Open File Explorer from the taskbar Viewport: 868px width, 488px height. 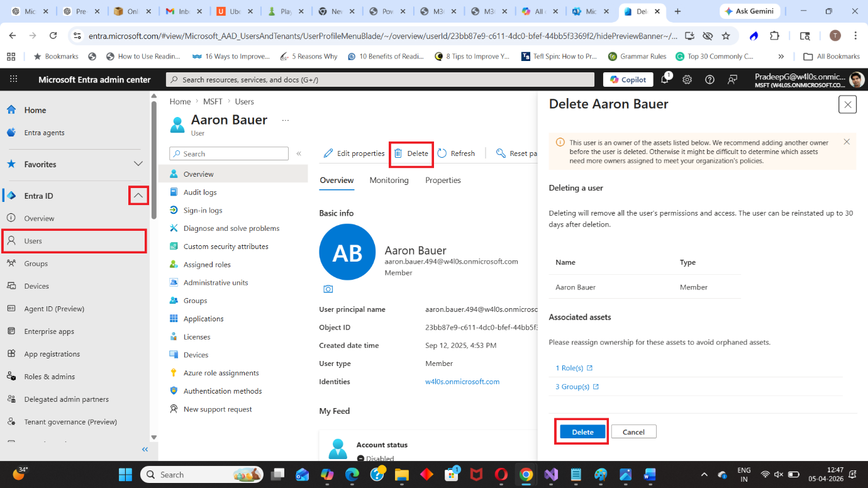coord(402,475)
